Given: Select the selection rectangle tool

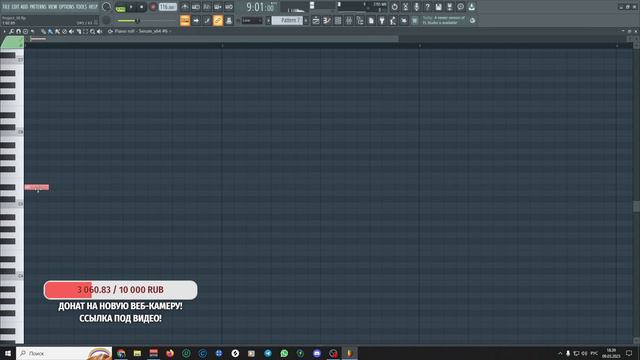Looking at the screenshot, I should pyautogui.click(x=85, y=31).
